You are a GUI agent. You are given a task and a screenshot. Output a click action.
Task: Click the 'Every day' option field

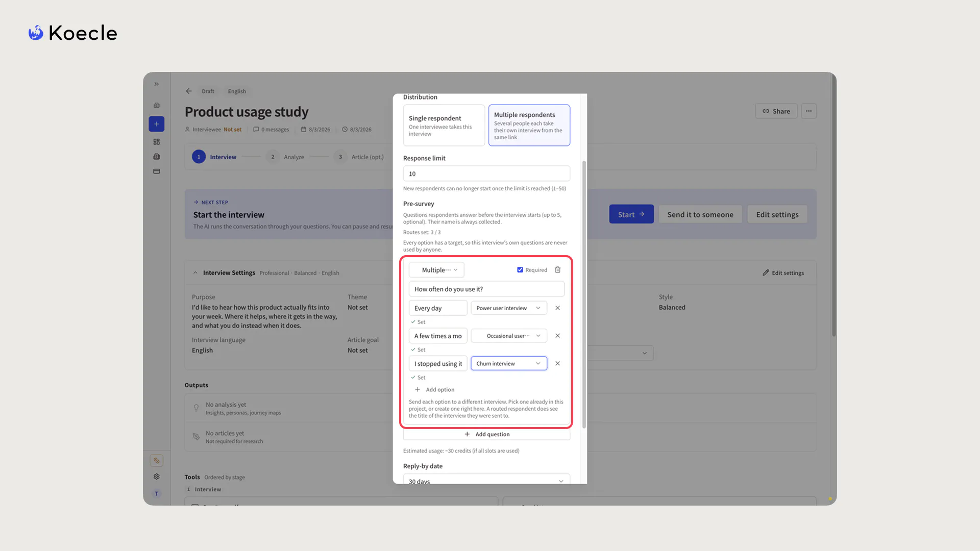(438, 308)
